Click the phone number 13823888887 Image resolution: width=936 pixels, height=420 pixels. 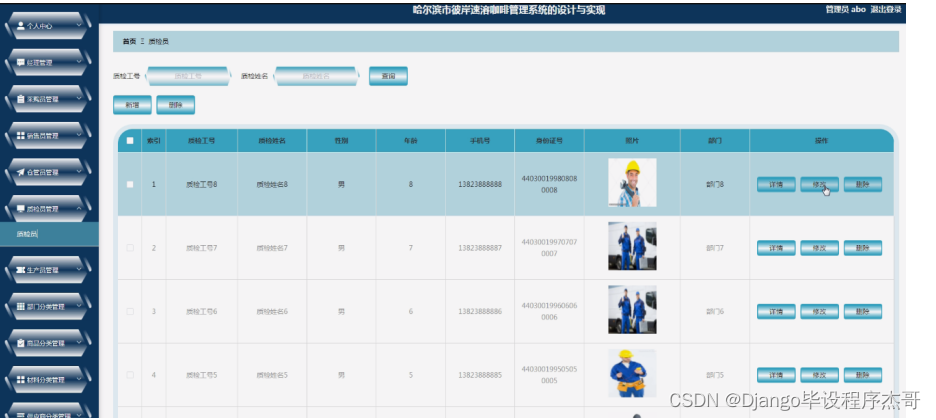point(480,248)
